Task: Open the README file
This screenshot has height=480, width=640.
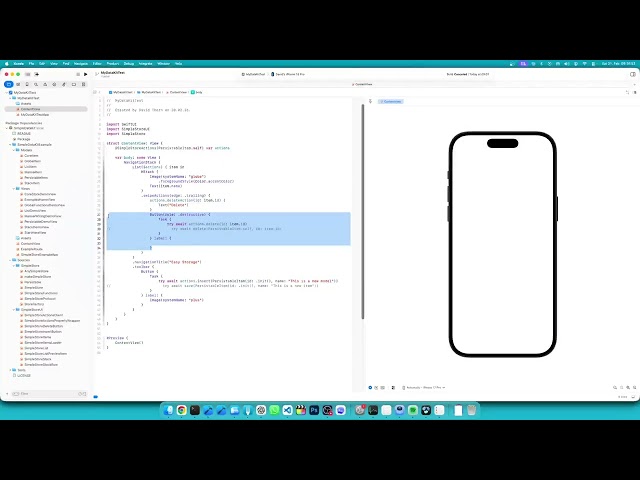Action: coord(24,133)
